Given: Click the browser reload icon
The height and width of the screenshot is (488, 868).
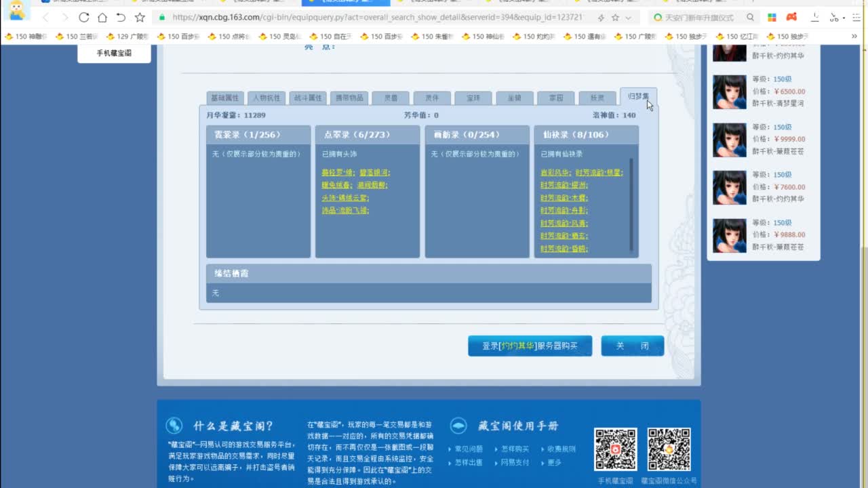Looking at the screenshot, I should point(83,18).
